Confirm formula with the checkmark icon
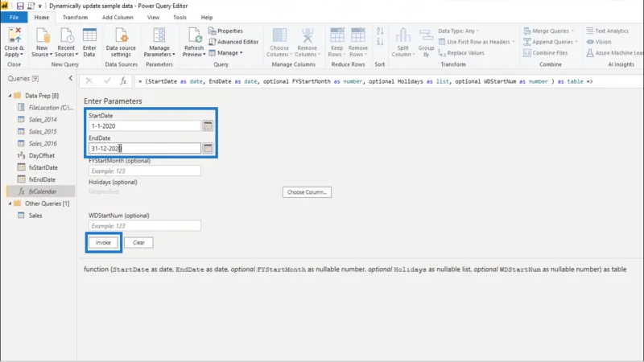 (107, 81)
